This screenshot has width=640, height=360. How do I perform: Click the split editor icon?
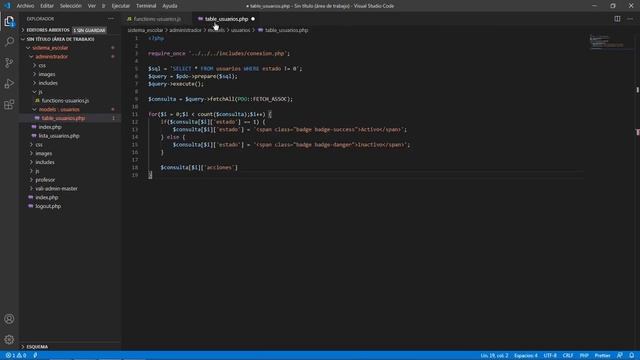617,19
